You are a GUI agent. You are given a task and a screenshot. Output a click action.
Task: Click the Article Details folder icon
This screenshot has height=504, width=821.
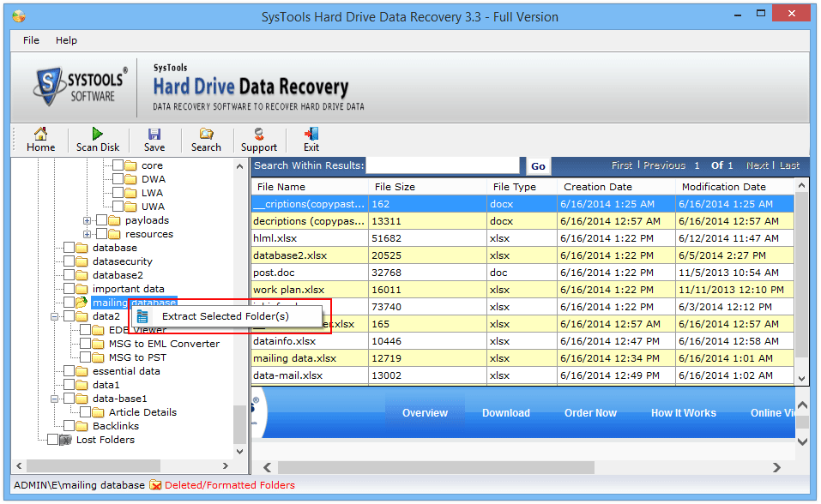click(x=98, y=412)
